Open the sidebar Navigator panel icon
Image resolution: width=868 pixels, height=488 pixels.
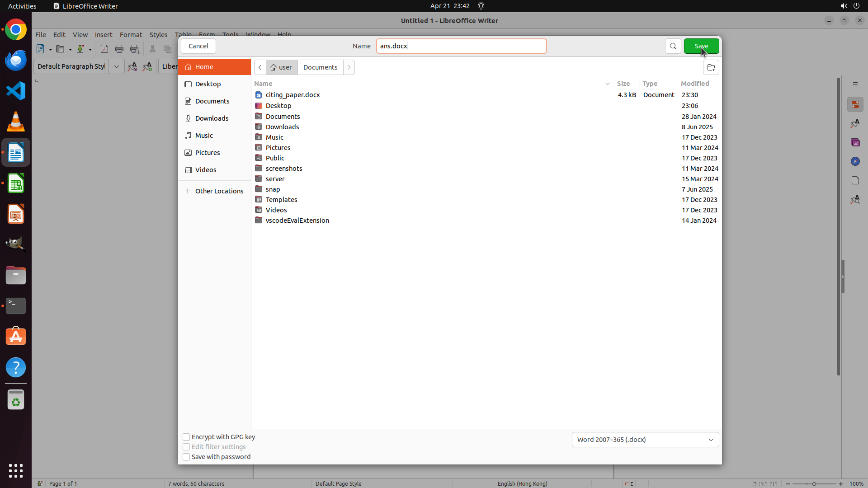855,161
